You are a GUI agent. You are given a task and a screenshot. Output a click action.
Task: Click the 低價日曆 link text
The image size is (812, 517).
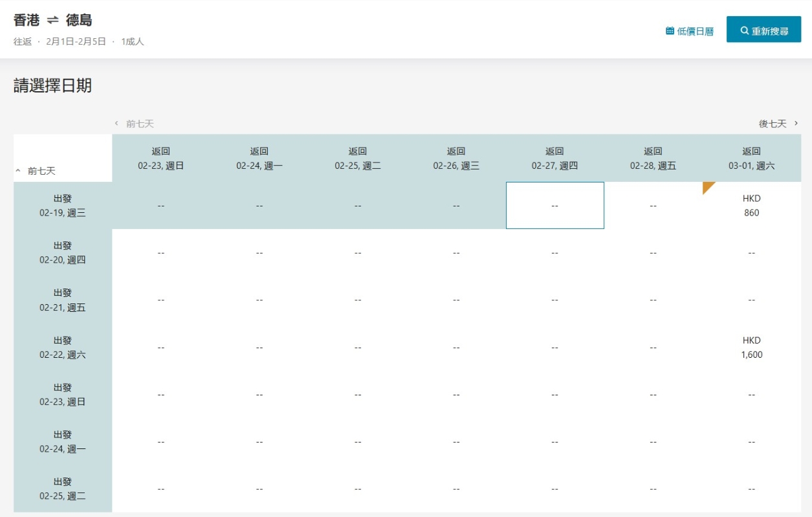tap(695, 31)
